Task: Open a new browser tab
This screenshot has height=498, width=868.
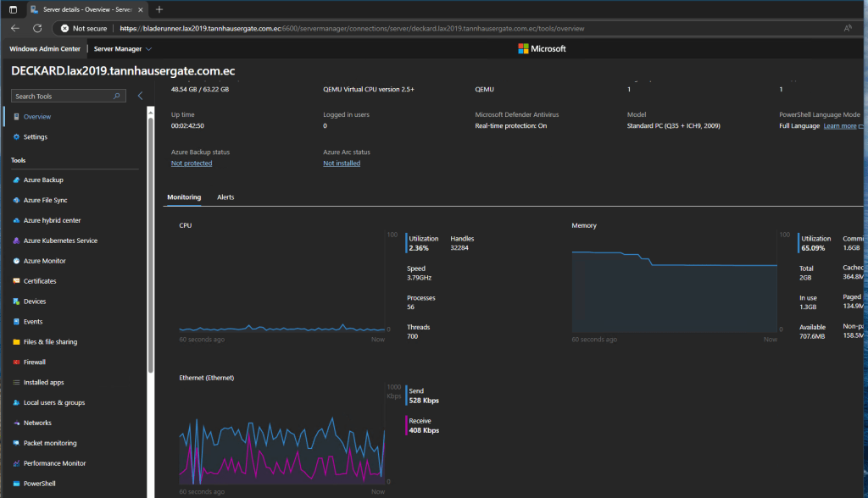Action: (x=159, y=9)
